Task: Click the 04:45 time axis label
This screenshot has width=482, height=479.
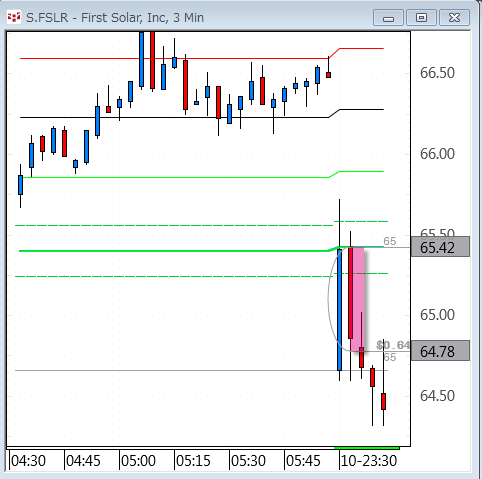Action: click(83, 461)
